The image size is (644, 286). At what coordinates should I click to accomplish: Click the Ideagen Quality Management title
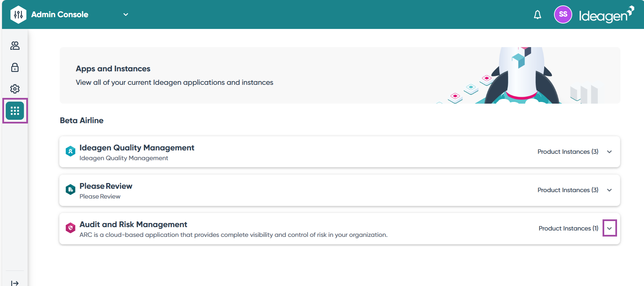[137, 148]
